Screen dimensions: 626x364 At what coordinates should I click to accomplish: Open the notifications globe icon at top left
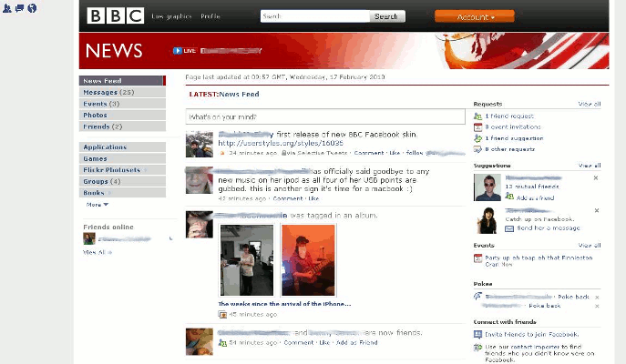32,8
